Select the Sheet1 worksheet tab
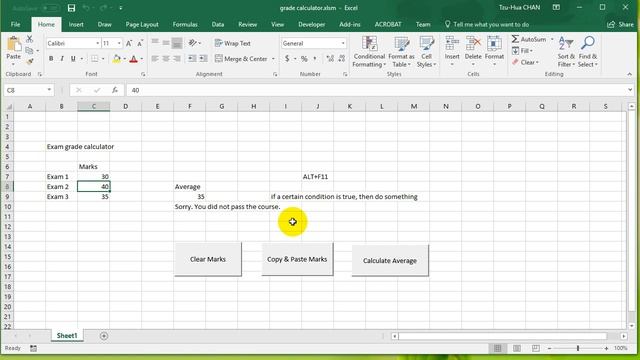 [67, 336]
